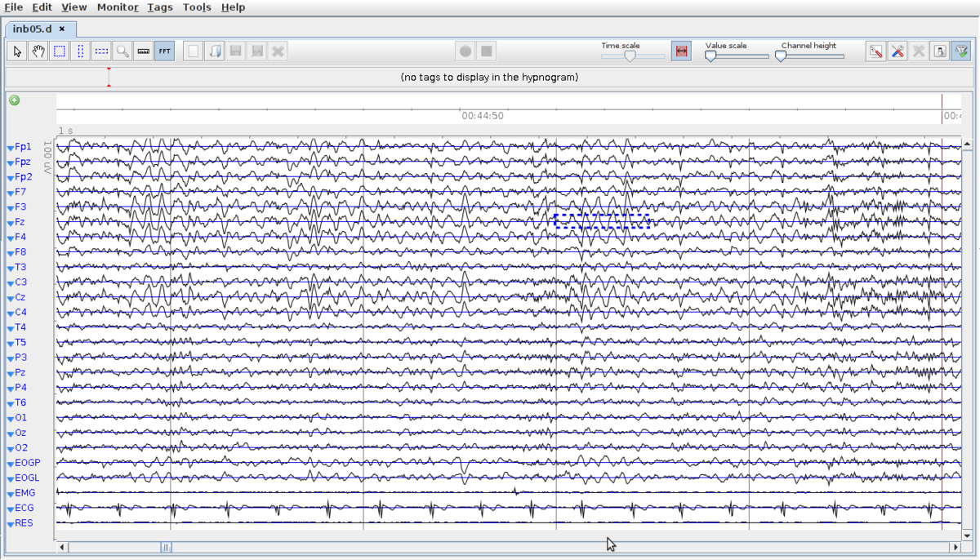Select the inb05.d tab
The image size is (980, 560).
[34, 28]
